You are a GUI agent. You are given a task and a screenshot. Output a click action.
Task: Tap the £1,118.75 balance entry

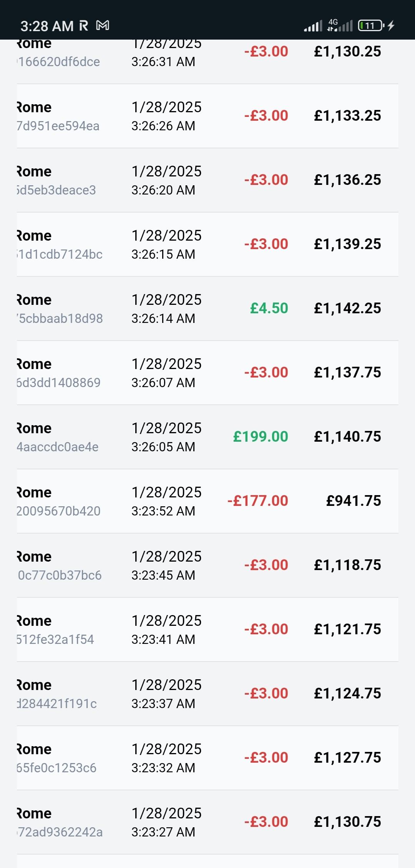347,565
